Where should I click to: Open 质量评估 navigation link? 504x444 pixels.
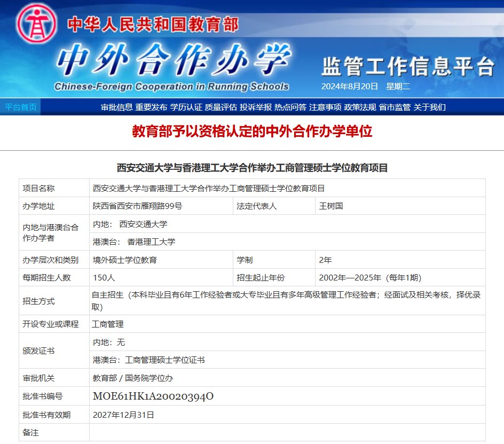(220, 107)
